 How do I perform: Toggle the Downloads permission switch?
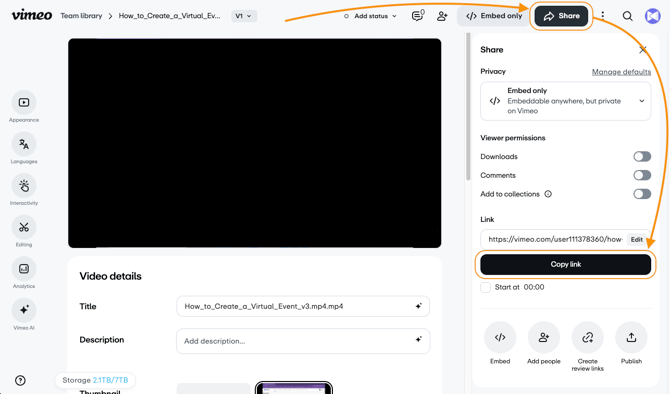point(642,156)
